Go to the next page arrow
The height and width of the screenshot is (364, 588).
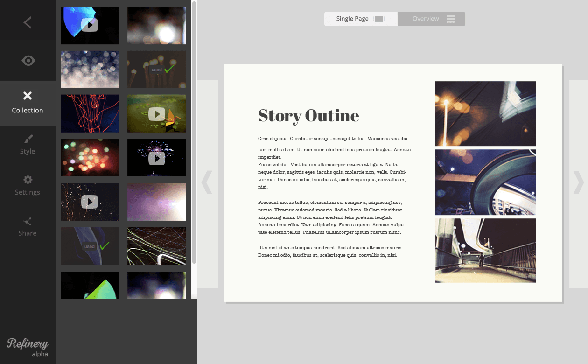(578, 182)
